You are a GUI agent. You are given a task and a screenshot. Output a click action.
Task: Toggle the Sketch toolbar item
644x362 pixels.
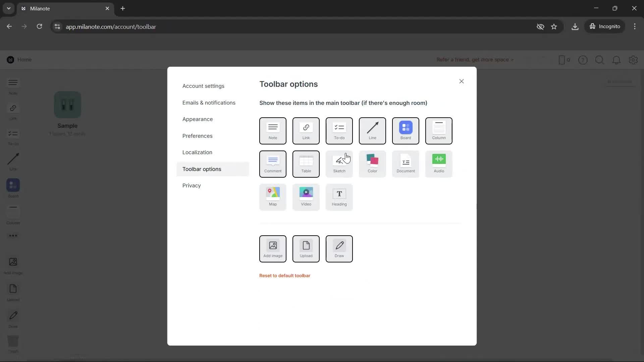[x=339, y=164]
